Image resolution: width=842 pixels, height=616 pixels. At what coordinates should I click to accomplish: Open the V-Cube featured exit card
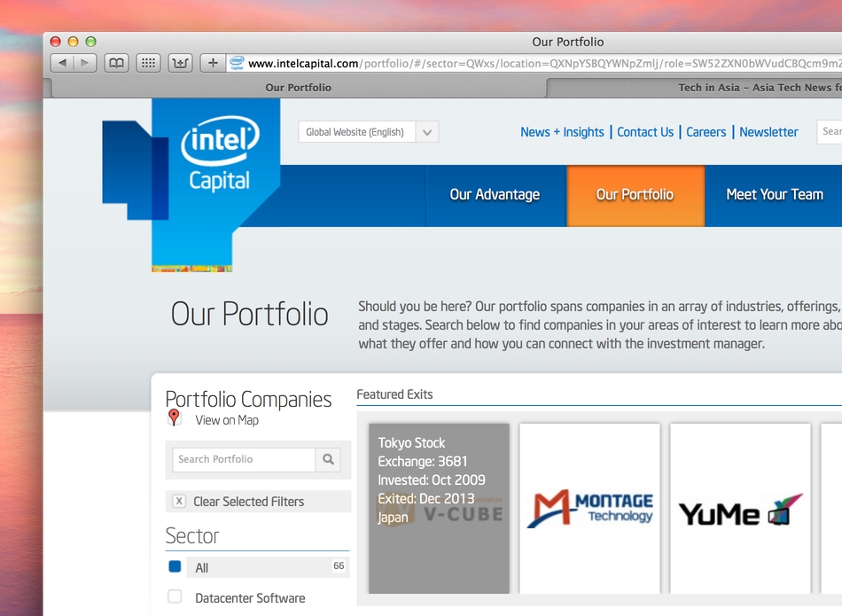pos(439,508)
